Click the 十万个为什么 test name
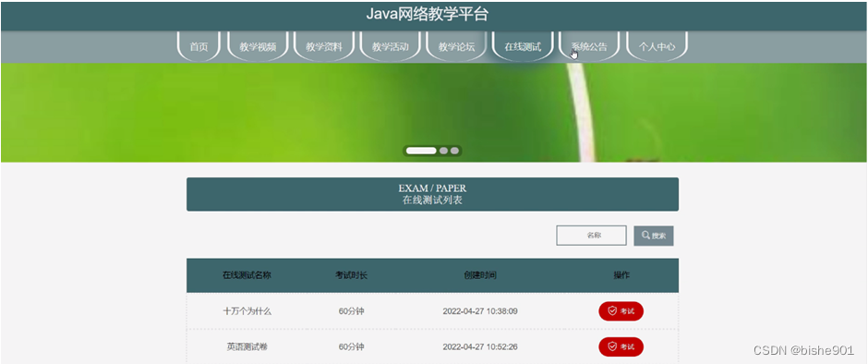The width and height of the screenshot is (868, 364). 247,311
